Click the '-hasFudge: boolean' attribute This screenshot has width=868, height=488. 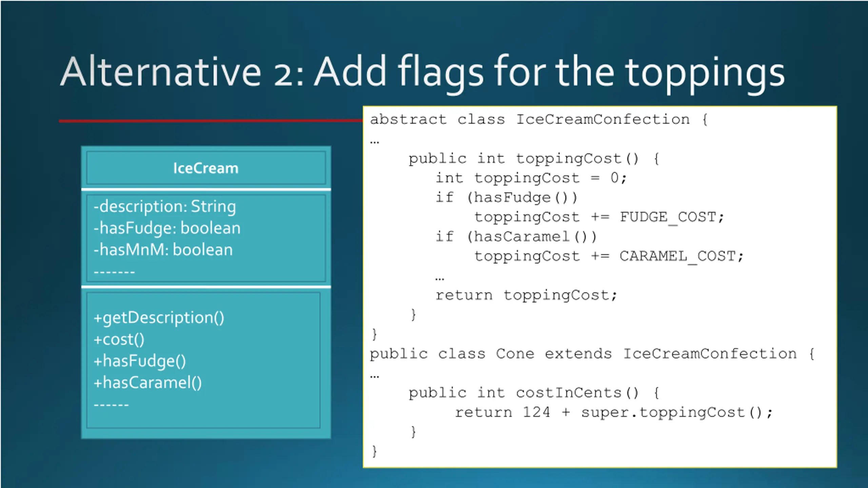pos(167,228)
